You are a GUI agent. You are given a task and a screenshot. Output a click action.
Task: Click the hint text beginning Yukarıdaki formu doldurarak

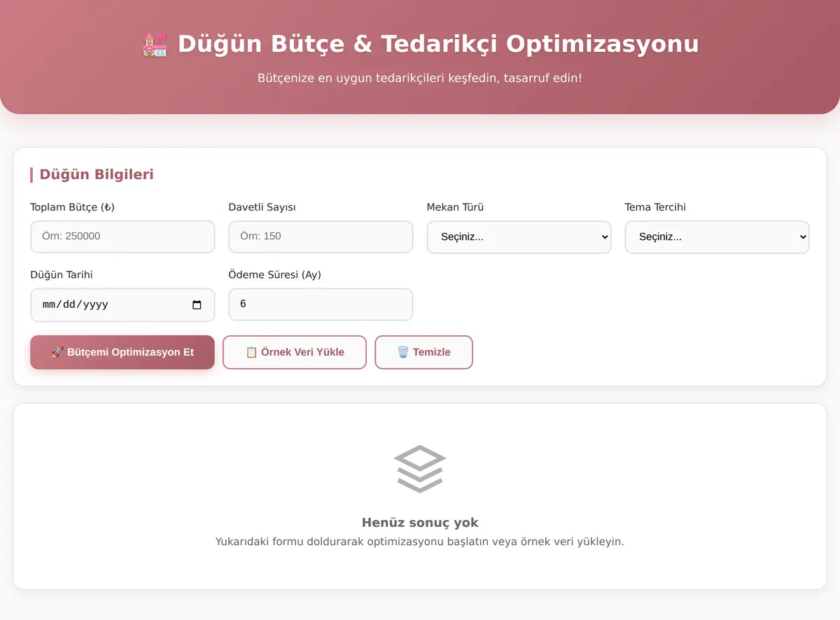420,542
